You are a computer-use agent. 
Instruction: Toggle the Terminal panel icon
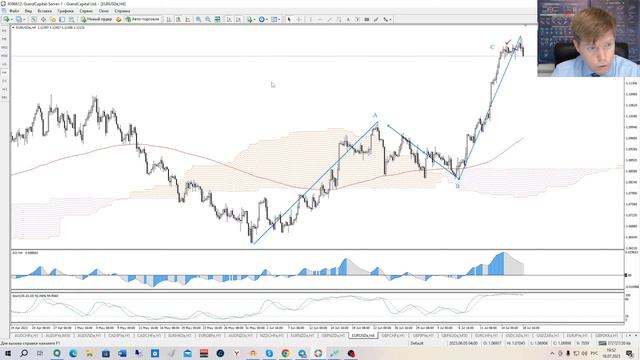62,19
